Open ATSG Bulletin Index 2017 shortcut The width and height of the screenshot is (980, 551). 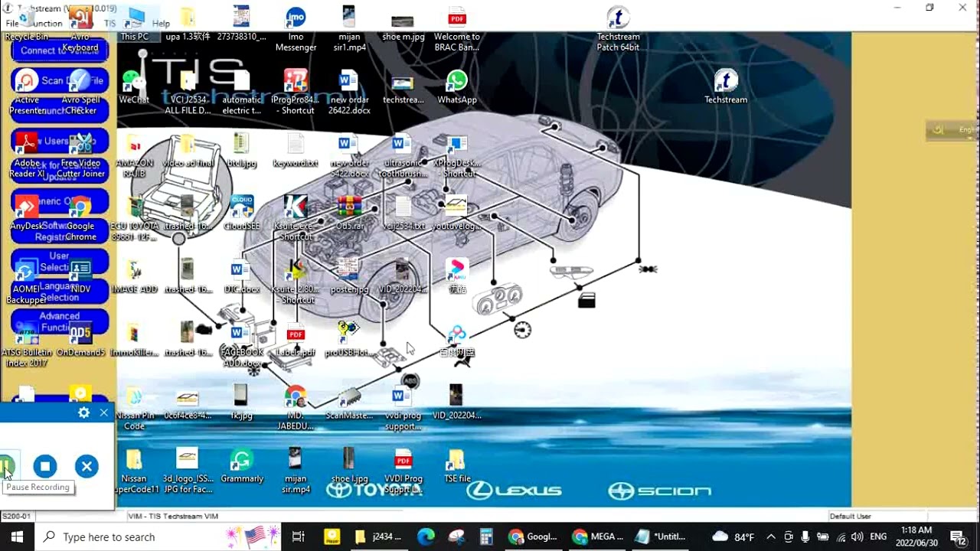click(x=27, y=344)
